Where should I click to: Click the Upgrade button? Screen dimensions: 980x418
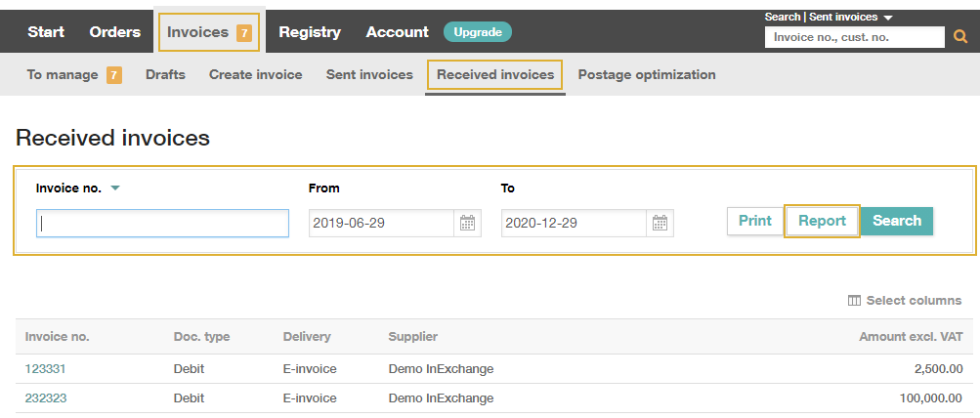click(478, 32)
